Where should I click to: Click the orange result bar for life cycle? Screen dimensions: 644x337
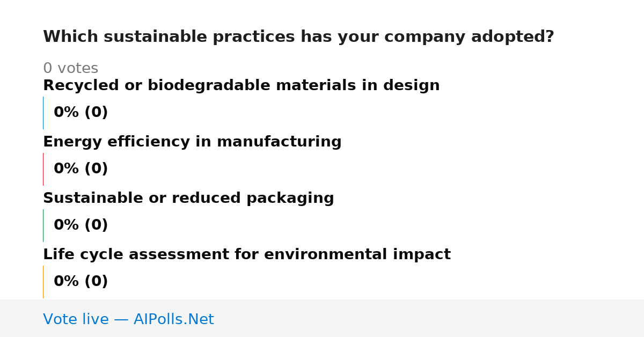click(x=43, y=282)
